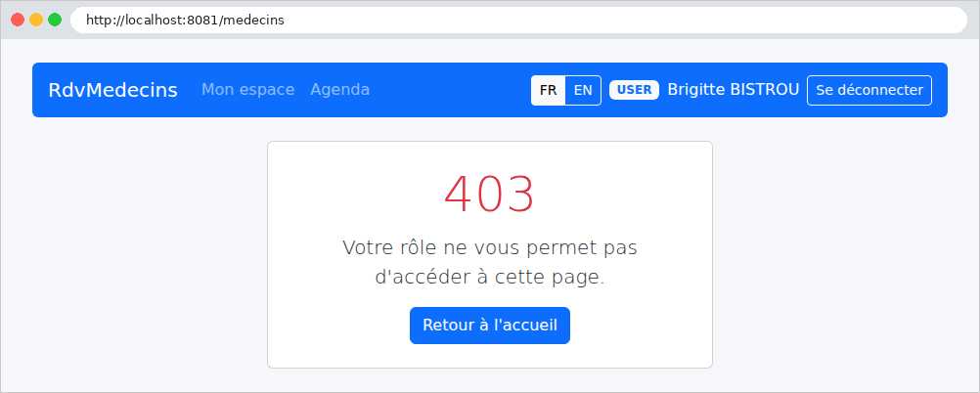Select the Brigitte BISTROU user name
The width and height of the screenshot is (980, 393).
pos(734,90)
